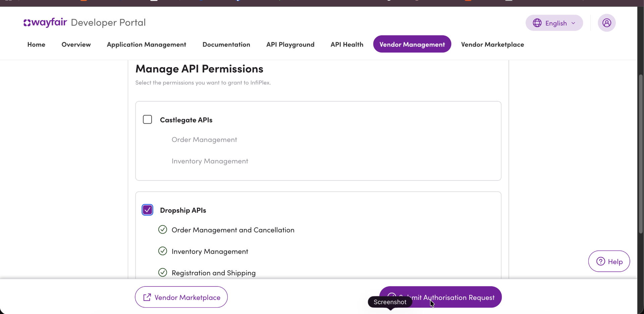Click Registration and Shipping text
The width and height of the screenshot is (644, 314).
(214, 273)
